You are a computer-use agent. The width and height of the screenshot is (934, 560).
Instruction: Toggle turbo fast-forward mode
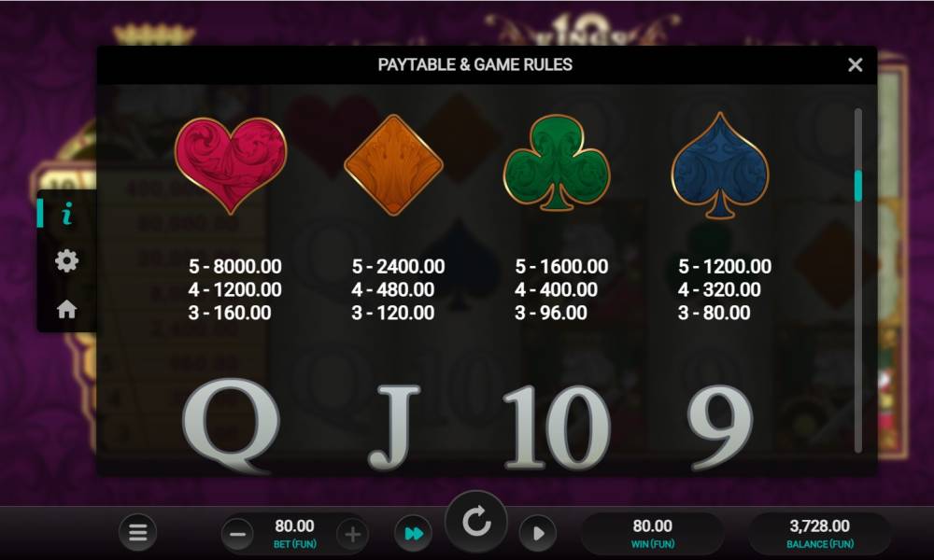click(x=414, y=533)
